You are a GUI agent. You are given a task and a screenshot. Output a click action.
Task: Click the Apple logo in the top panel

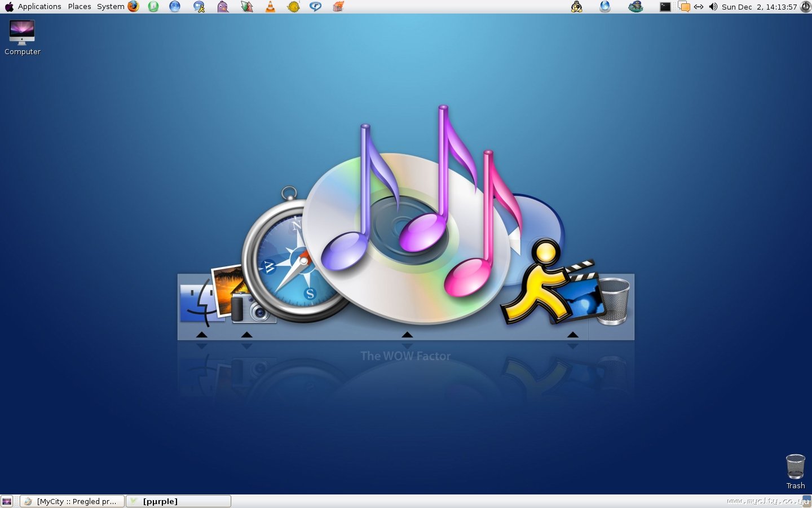9,7
